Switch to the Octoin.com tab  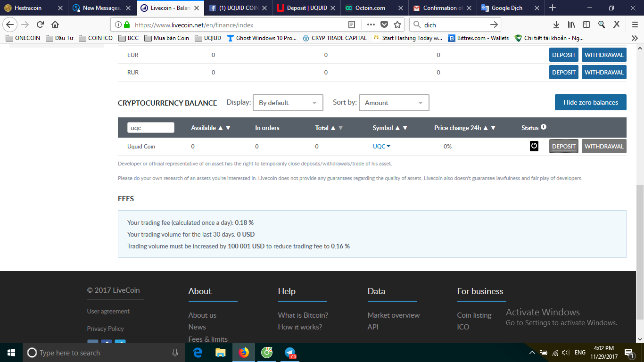(x=376, y=8)
